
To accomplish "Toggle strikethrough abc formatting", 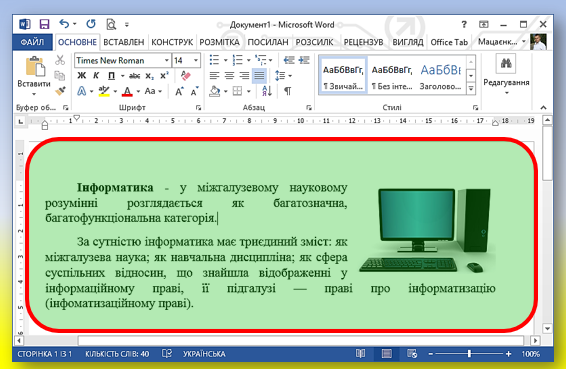I will click(135, 75).
